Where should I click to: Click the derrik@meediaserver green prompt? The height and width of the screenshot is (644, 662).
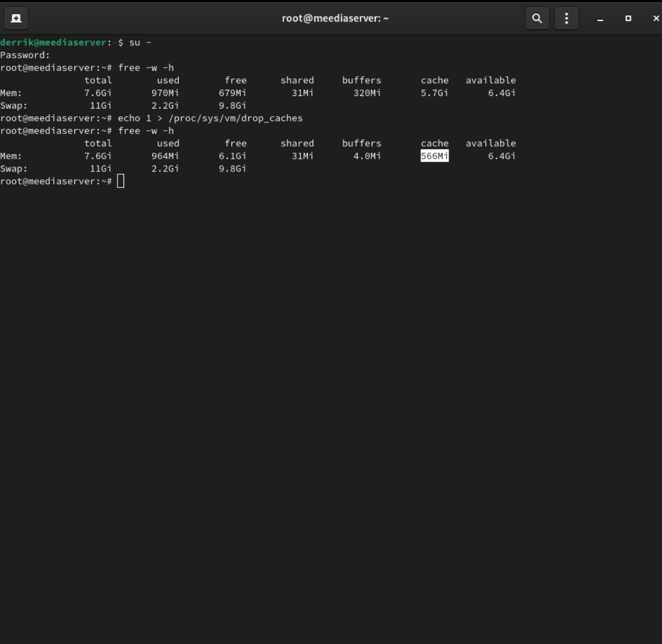pos(53,42)
